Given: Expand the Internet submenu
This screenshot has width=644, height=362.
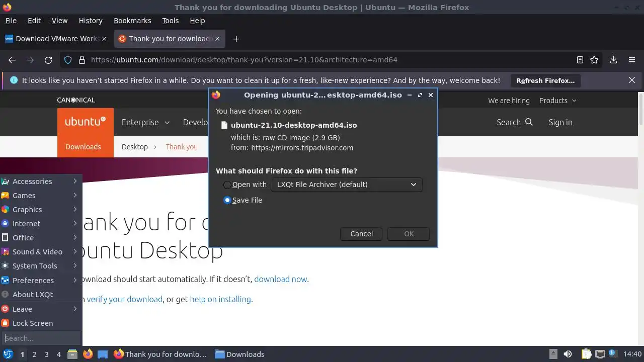Looking at the screenshot, I should (x=41, y=224).
